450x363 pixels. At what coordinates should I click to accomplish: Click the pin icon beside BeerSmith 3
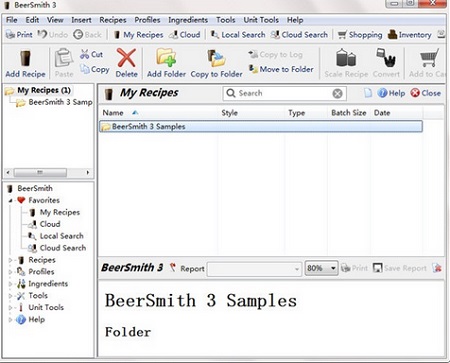[x=172, y=267]
